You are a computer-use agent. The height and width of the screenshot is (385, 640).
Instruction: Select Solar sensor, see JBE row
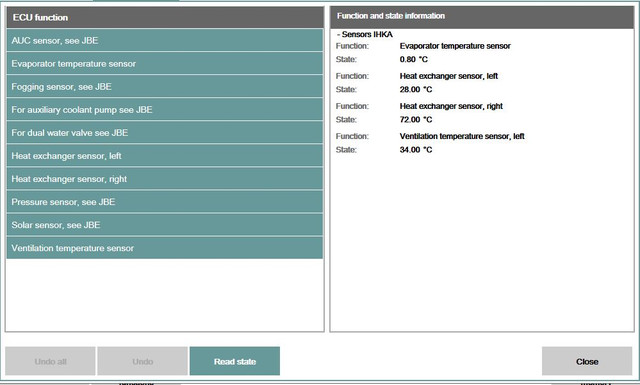(164, 225)
